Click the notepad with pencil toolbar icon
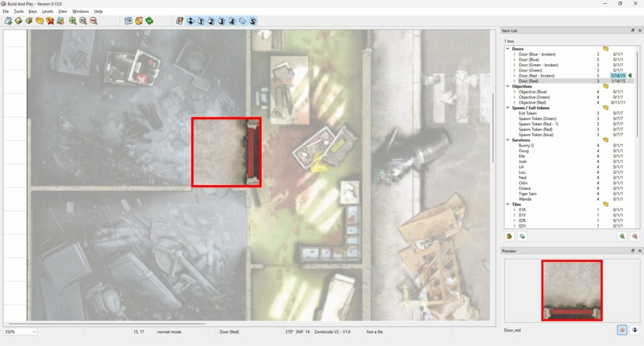644x346 pixels. coord(180,21)
